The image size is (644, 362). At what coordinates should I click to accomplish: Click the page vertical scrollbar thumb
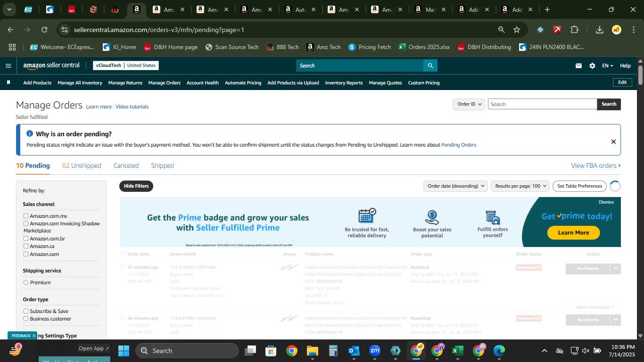640,75
